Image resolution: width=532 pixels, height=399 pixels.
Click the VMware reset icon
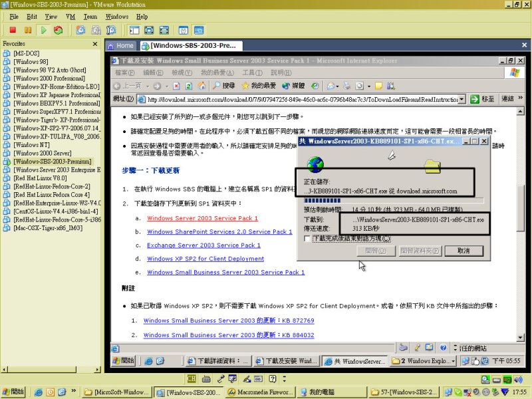pyautogui.click(x=59, y=30)
